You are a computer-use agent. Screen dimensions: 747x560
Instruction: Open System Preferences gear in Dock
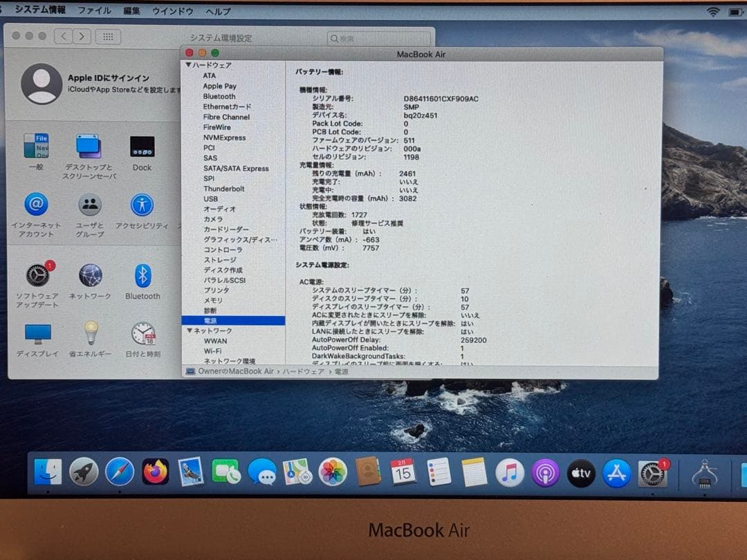pos(652,474)
